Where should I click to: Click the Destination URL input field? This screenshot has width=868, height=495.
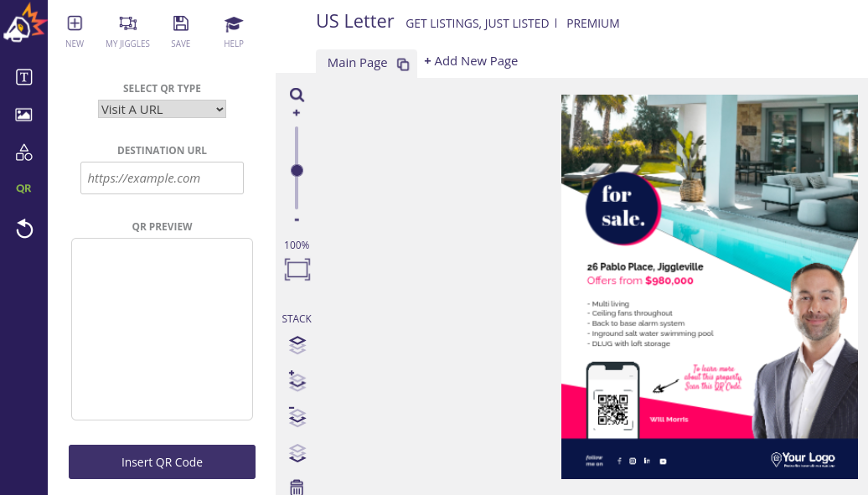pos(162,178)
